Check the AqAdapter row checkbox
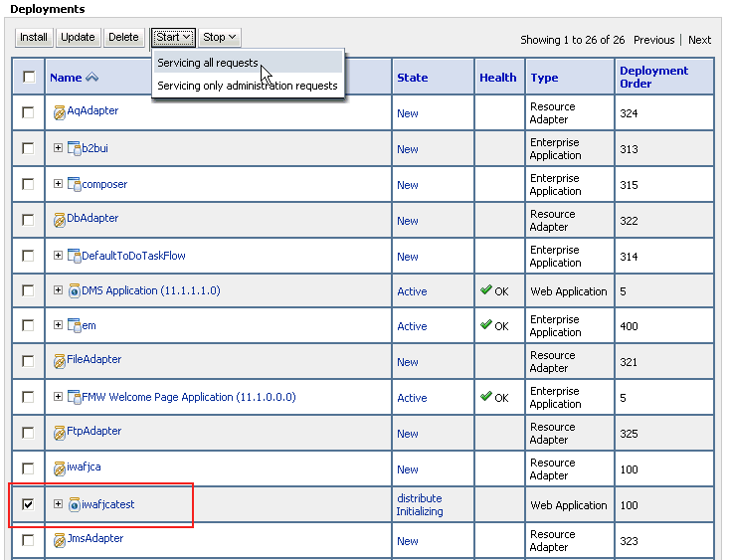Screen dimensions: 729x560 click(x=28, y=112)
